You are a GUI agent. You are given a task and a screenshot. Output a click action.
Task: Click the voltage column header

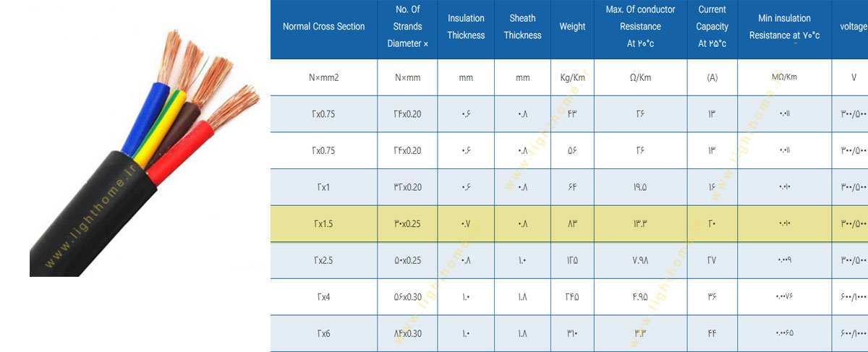click(x=851, y=27)
